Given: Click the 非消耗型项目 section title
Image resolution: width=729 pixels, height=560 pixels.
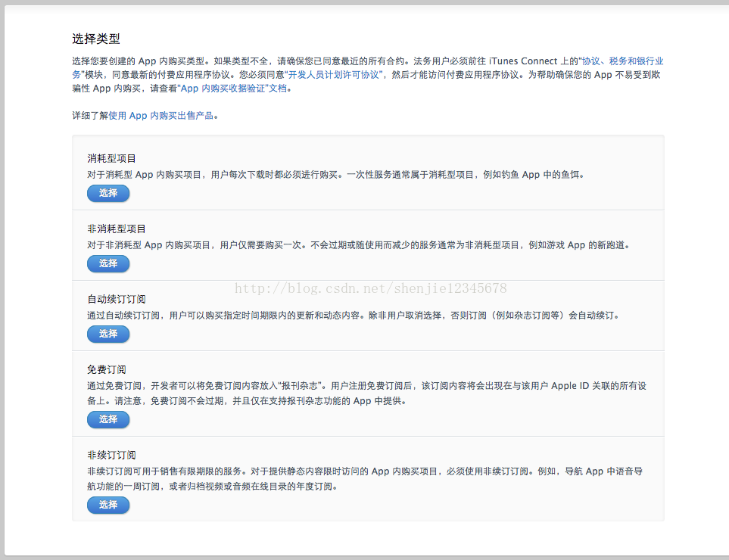Looking at the screenshot, I should (117, 229).
